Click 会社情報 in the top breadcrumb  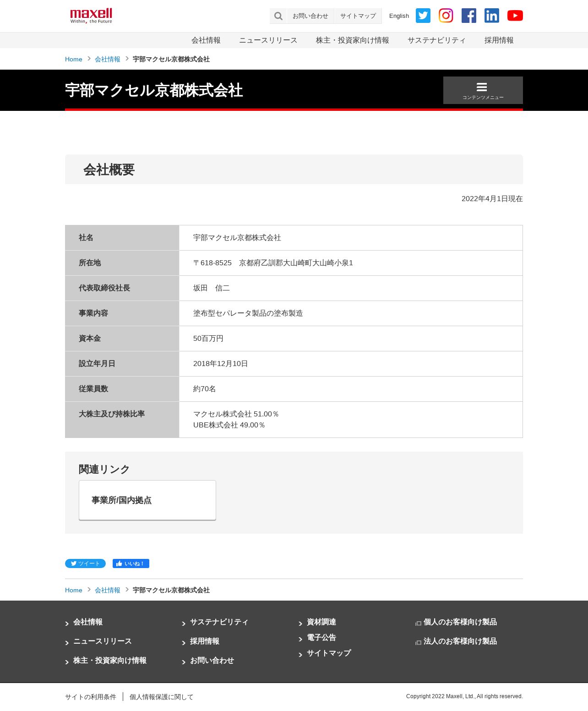108,59
